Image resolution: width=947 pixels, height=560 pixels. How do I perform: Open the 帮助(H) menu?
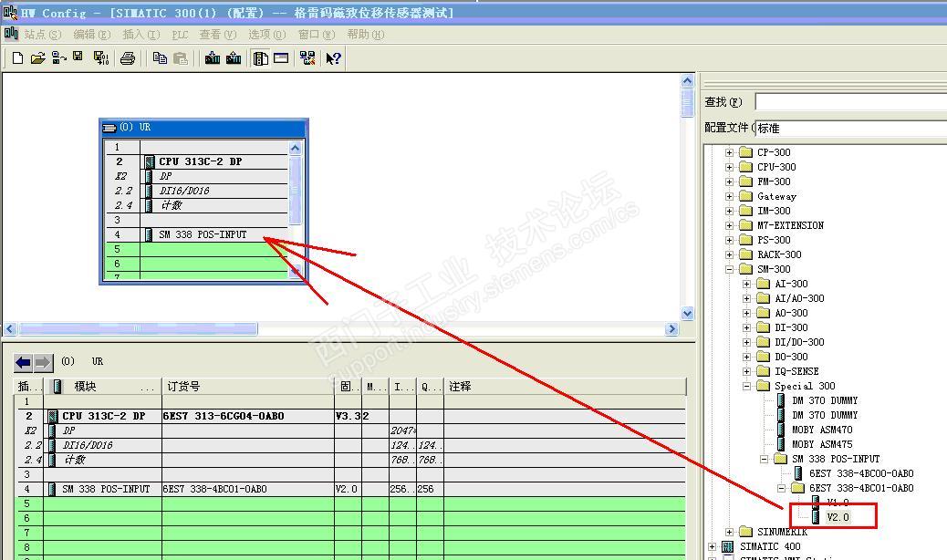366,35
